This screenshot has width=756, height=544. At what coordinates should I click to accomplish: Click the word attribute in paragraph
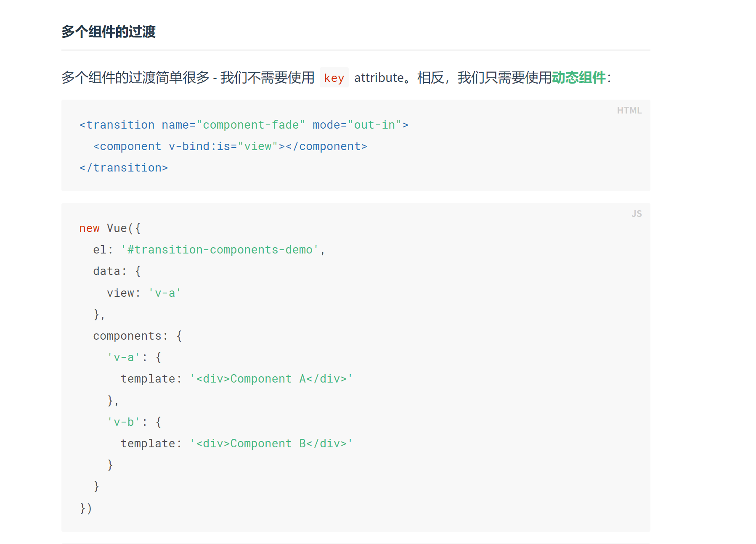[x=379, y=78]
